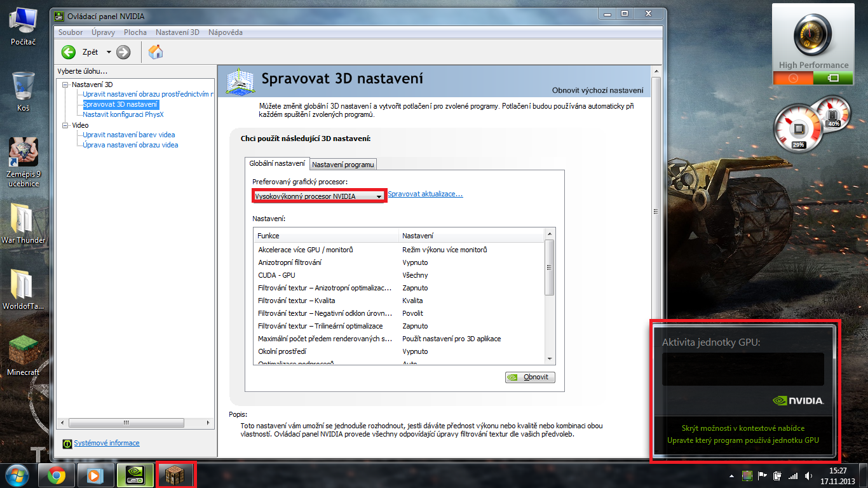This screenshot has width=868, height=488.
Task: Open the Windows Start button
Action: 17,475
